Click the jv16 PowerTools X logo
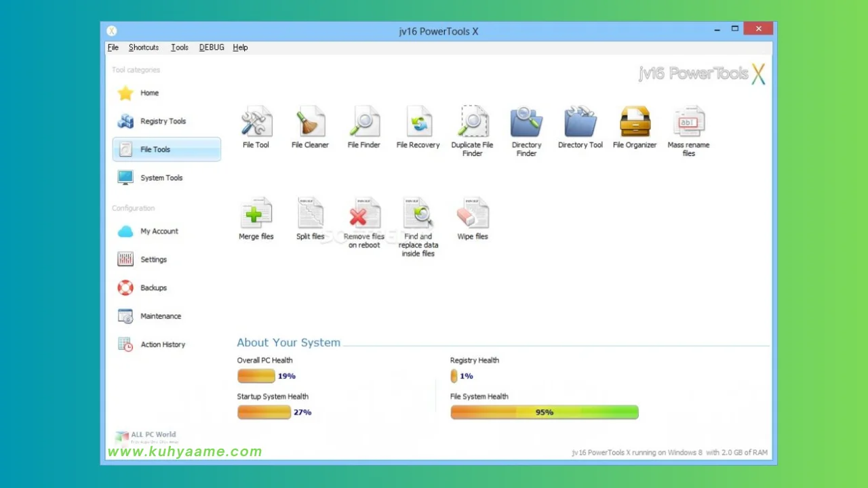The width and height of the screenshot is (868, 488). [702, 73]
